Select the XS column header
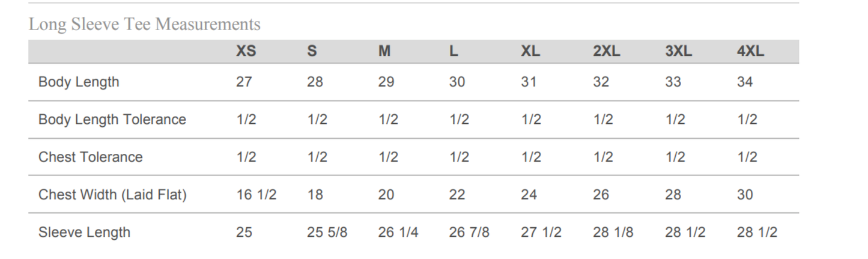 click(x=246, y=52)
